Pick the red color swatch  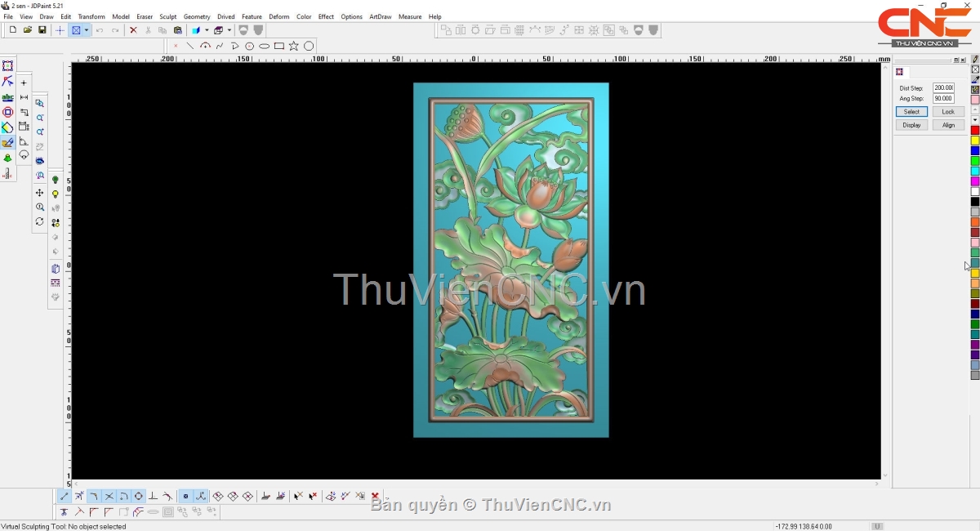pyautogui.click(x=975, y=131)
